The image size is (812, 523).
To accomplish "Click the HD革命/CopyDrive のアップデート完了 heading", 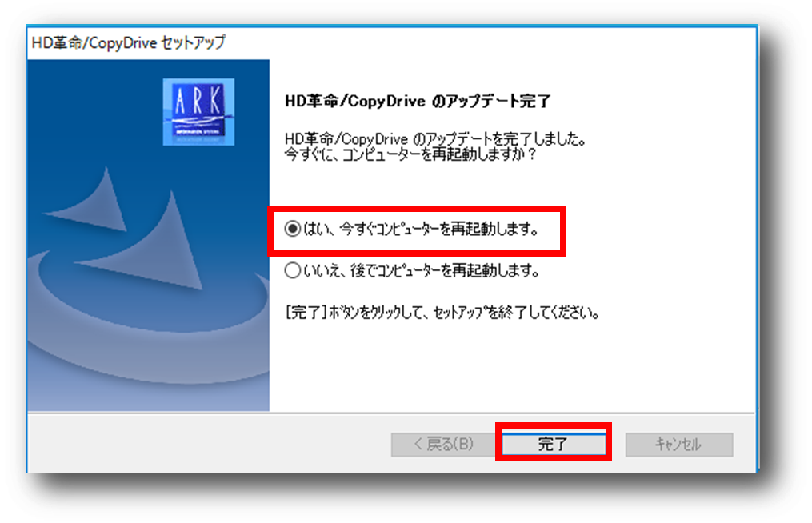I will [x=418, y=101].
